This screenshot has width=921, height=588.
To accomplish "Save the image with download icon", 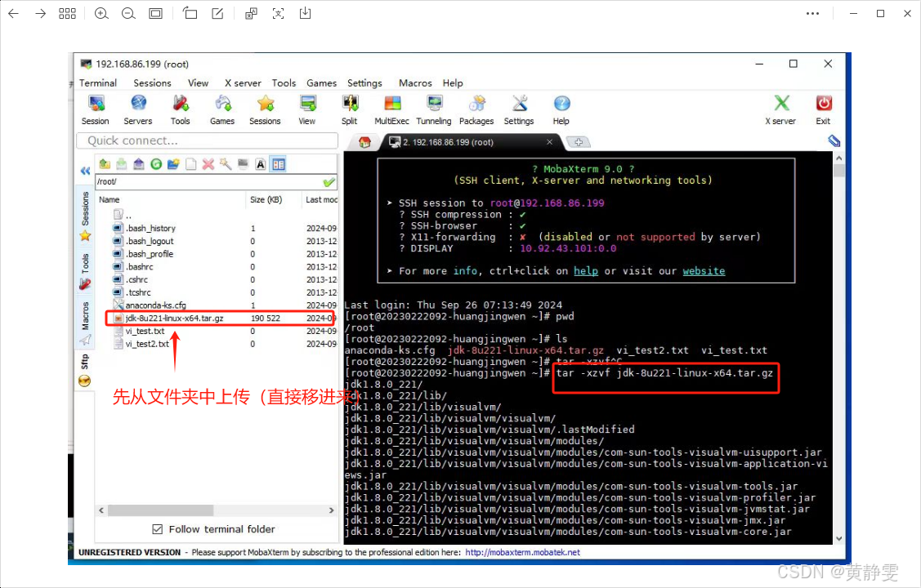I will coord(306,14).
